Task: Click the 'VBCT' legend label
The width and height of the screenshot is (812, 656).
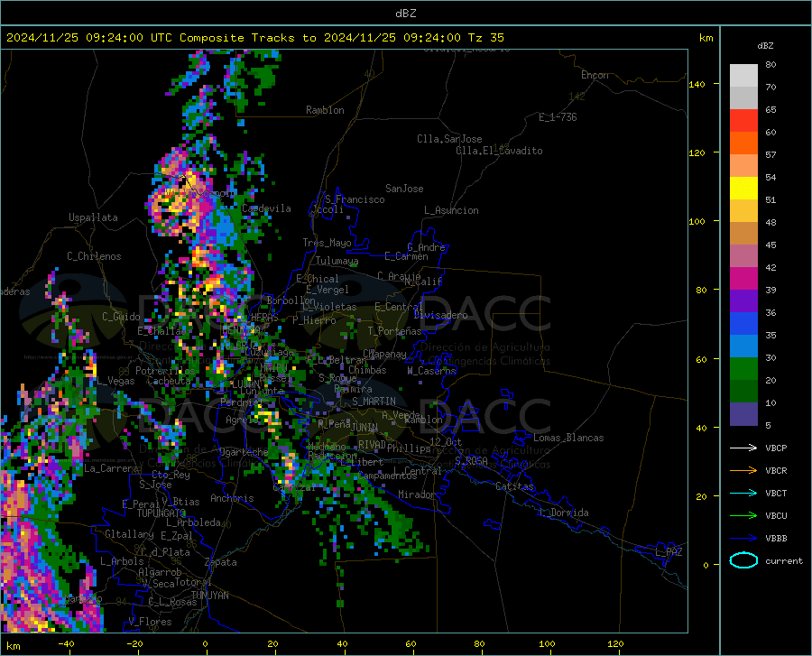Action: pyautogui.click(x=776, y=493)
